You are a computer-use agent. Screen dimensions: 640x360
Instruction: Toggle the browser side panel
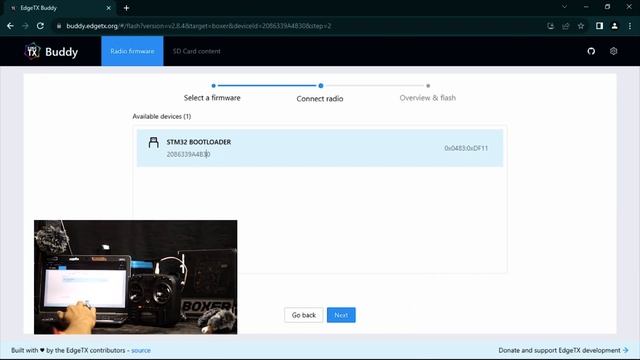click(x=599, y=26)
